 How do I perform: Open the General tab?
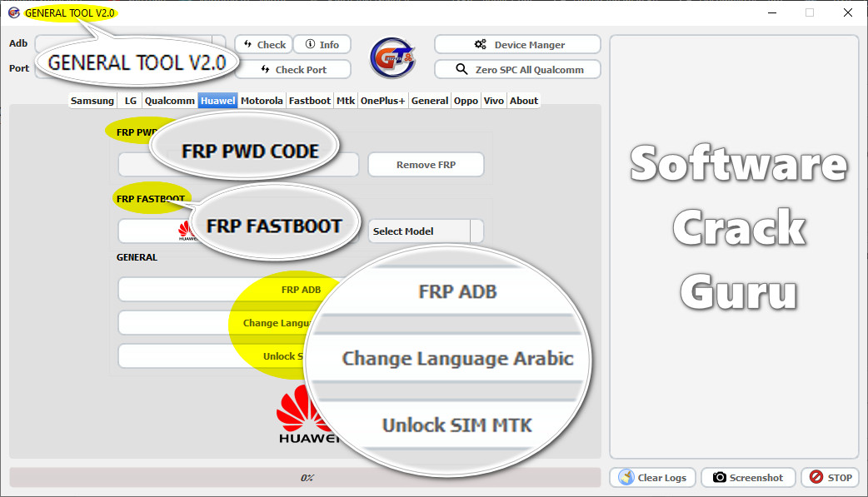point(430,101)
